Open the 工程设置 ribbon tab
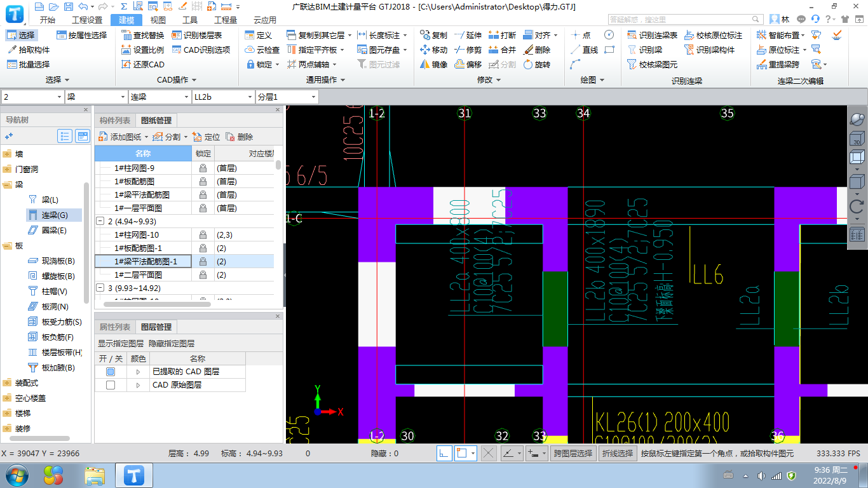868x488 pixels. [87, 20]
